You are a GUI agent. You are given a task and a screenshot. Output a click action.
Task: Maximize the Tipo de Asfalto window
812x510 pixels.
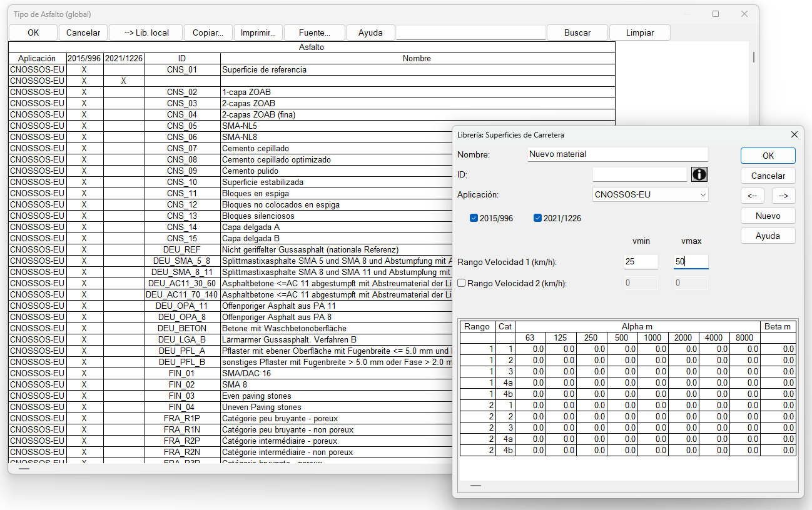coord(716,14)
